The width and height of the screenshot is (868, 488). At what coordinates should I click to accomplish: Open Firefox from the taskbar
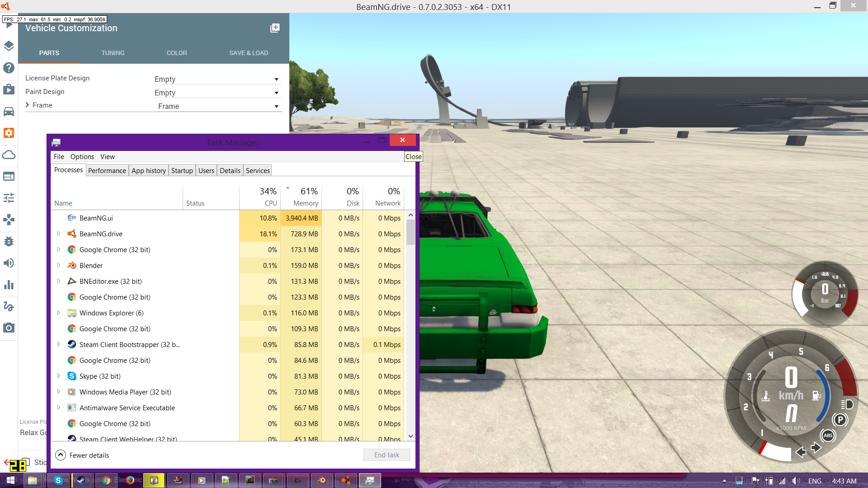(130, 480)
